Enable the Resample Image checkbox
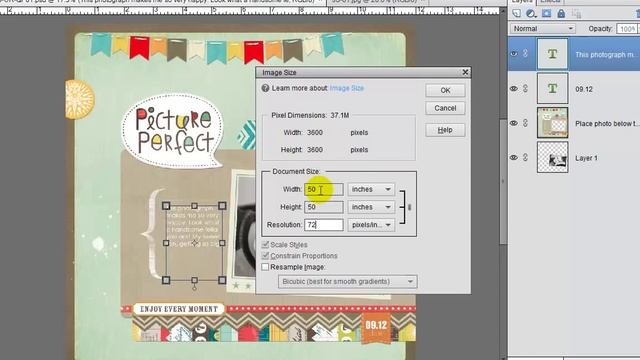The width and height of the screenshot is (640, 360). (x=265, y=267)
